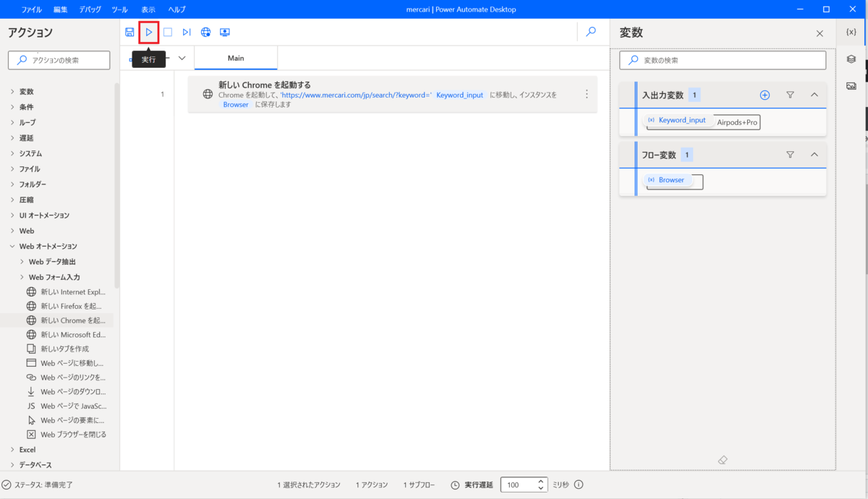Image resolution: width=868 pixels, height=499 pixels.
Task: Collapse the input/output variables section
Action: coord(814,95)
